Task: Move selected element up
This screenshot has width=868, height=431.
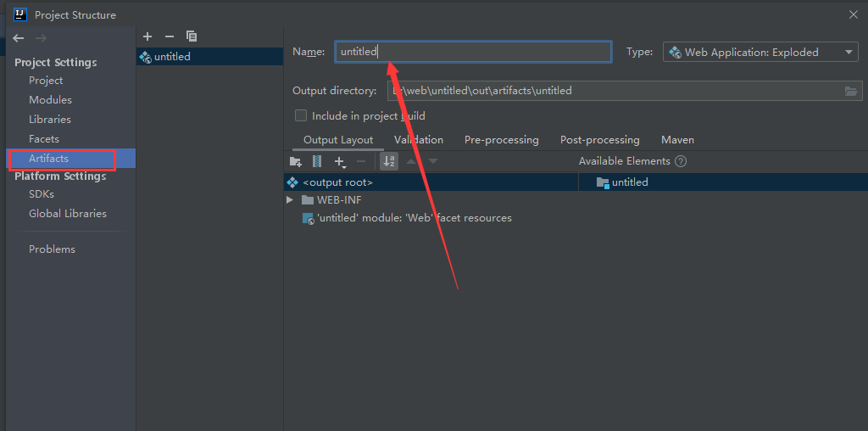Action: (x=411, y=161)
